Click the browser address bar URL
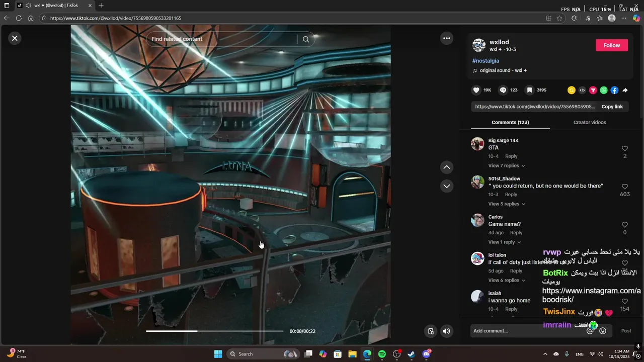This screenshot has height=362, width=644. tap(116, 18)
